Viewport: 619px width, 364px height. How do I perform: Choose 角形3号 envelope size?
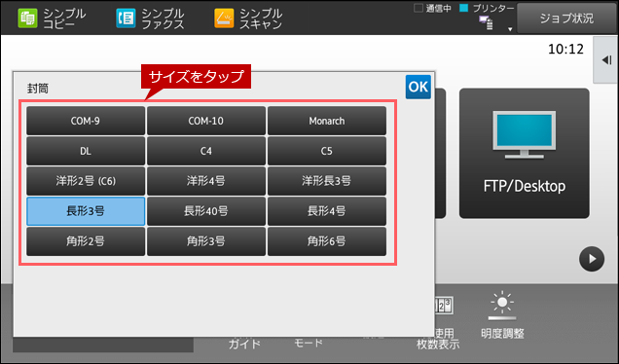point(206,241)
